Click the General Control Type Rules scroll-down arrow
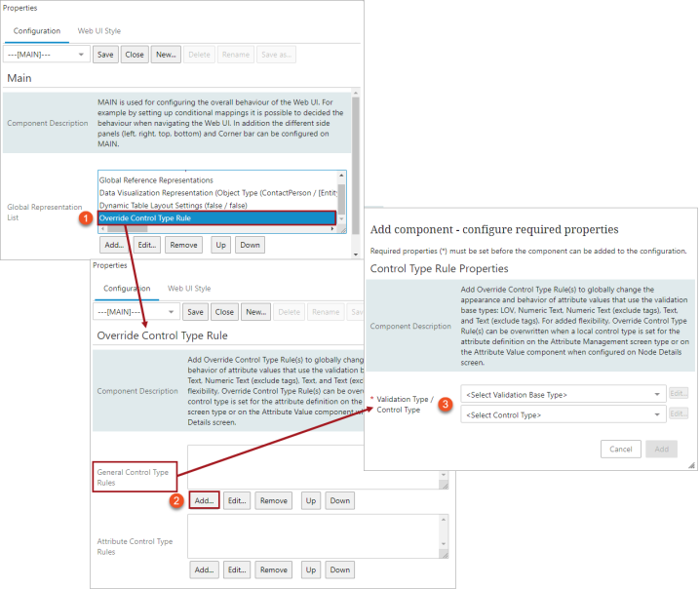This screenshot has width=700, height=589. [x=444, y=475]
